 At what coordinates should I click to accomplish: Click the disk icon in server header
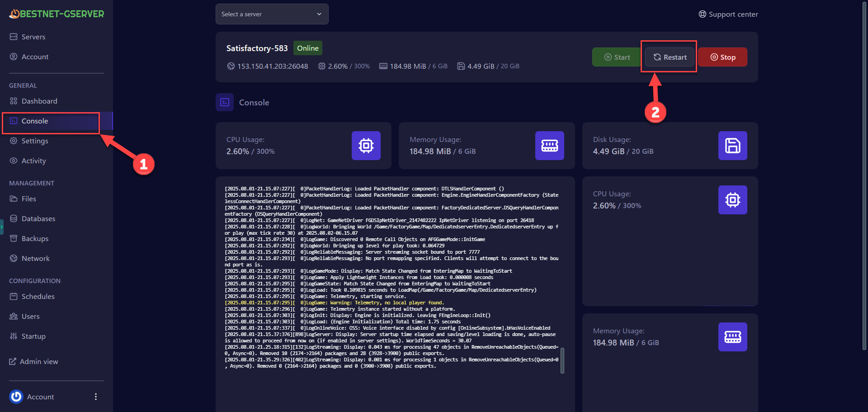(461, 66)
